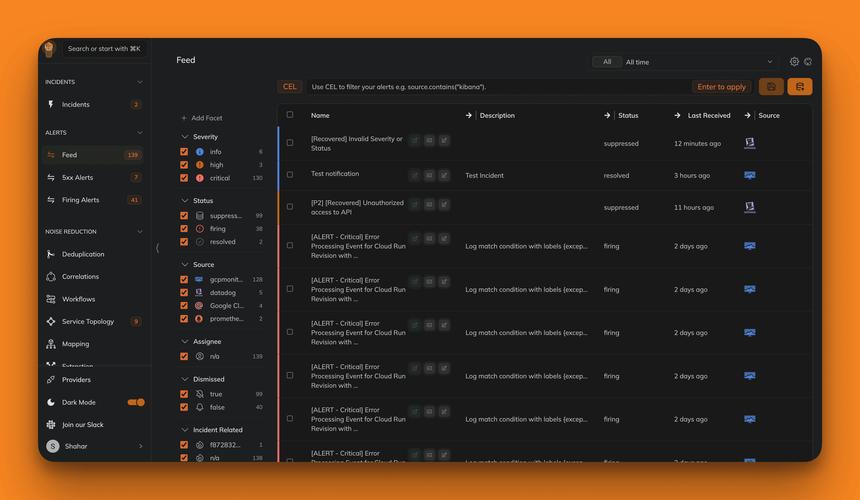The width and height of the screenshot is (860, 500).
Task: Open the Feed alerts view
Action: (x=92, y=155)
